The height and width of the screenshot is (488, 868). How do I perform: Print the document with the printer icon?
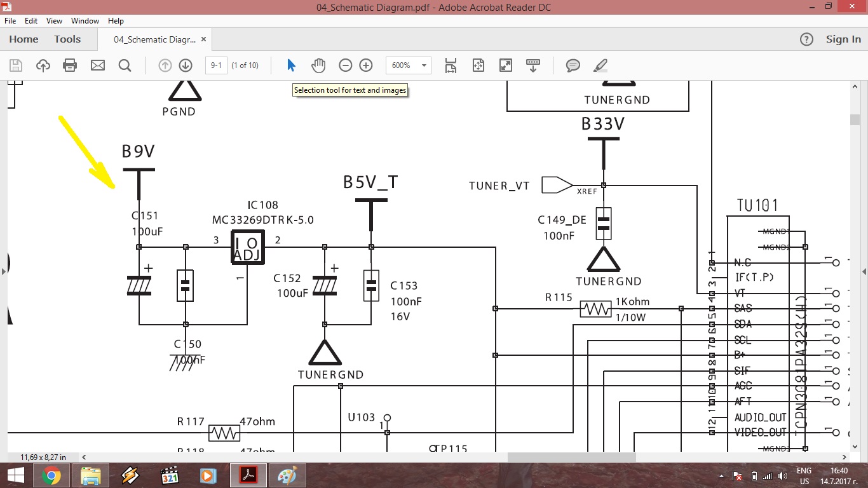pos(70,65)
